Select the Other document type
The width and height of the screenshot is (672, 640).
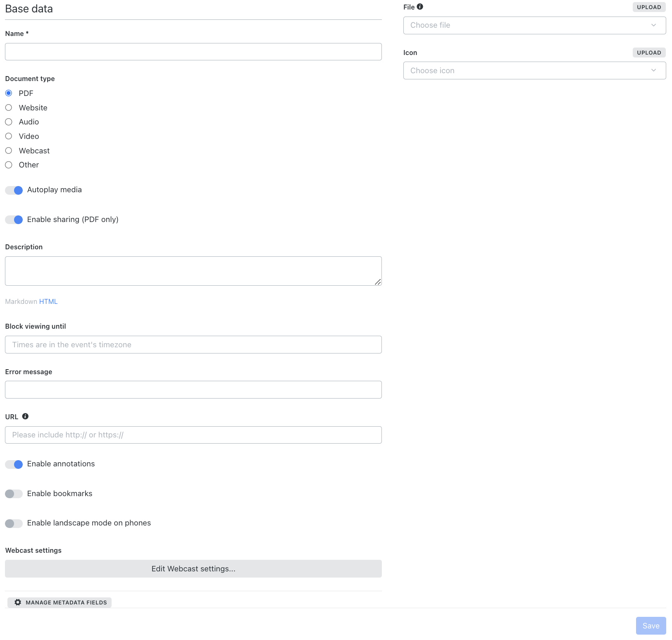click(x=9, y=165)
